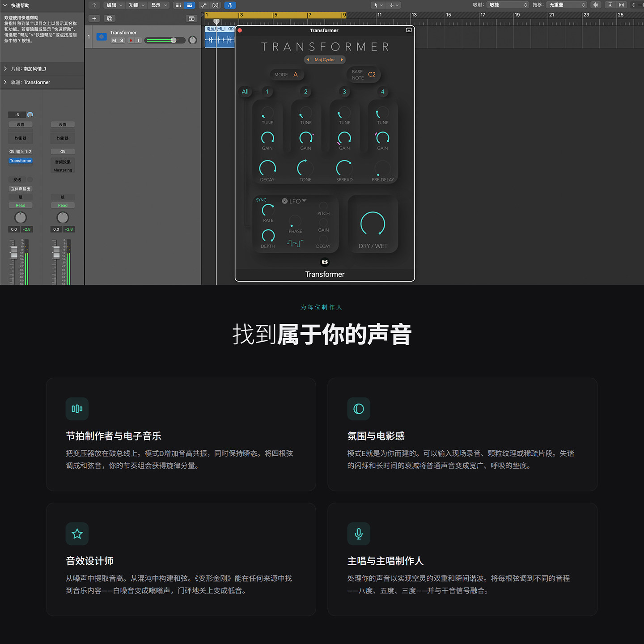Open the pointer tool dropdown
Viewport: 644px width, 644px height.
click(378, 5)
